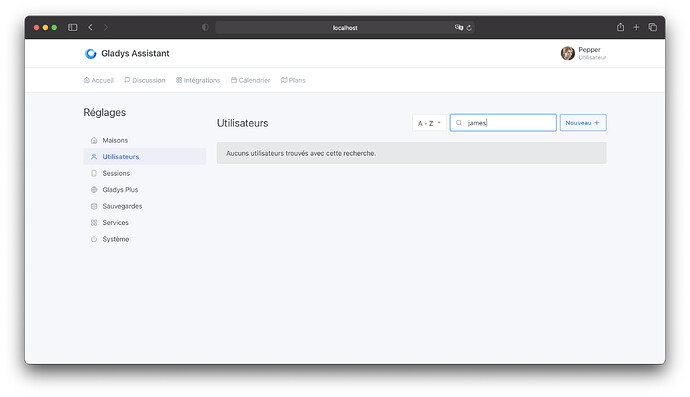
Task: Click the magnifier icon in the search box
Action: pyautogui.click(x=459, y=123)
